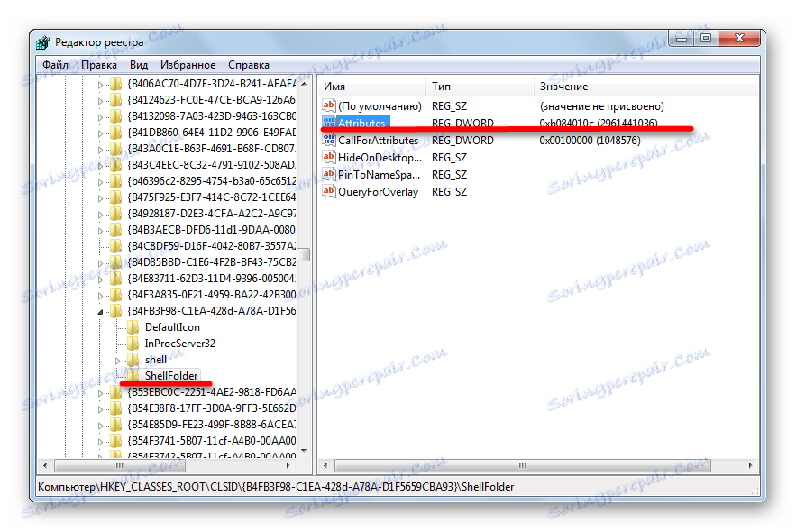Click the HideOnDesktop string value icon
Screen dimensions: 796x532
328,157
